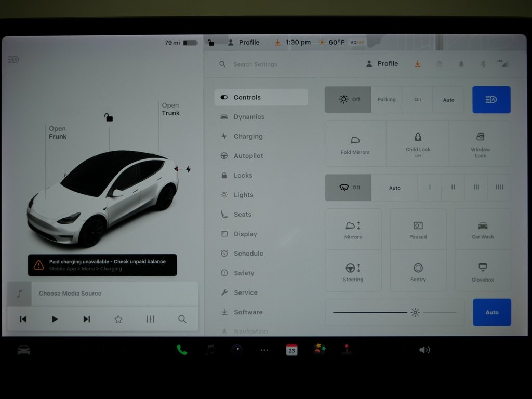Viewport: 532px width, 399px height.
Task: Adjust the screen brightness slider
Action: [414, 312]
